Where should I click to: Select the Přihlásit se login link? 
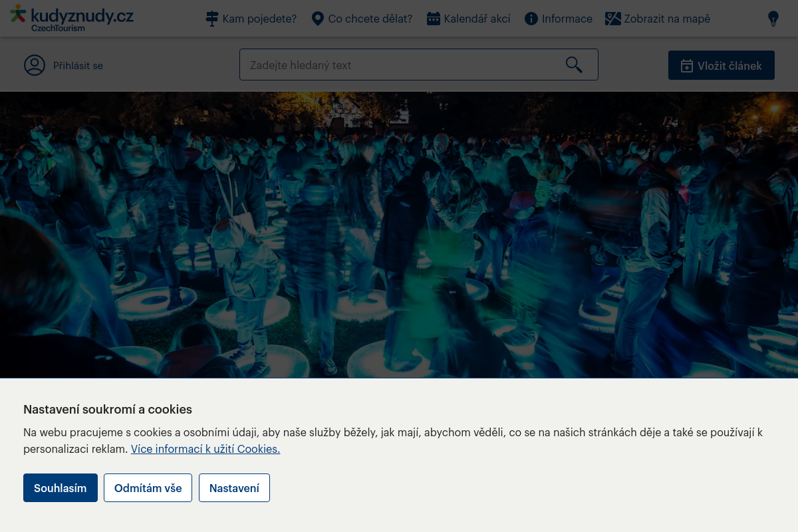click(78, 66)
